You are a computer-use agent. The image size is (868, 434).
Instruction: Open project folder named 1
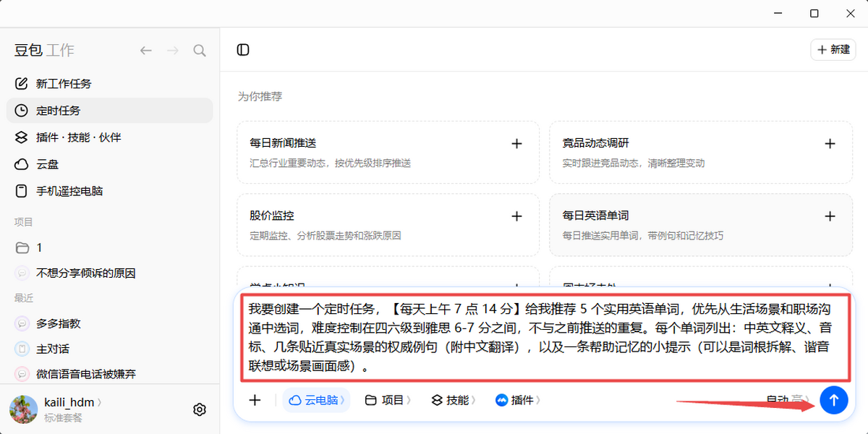point(109,247)
